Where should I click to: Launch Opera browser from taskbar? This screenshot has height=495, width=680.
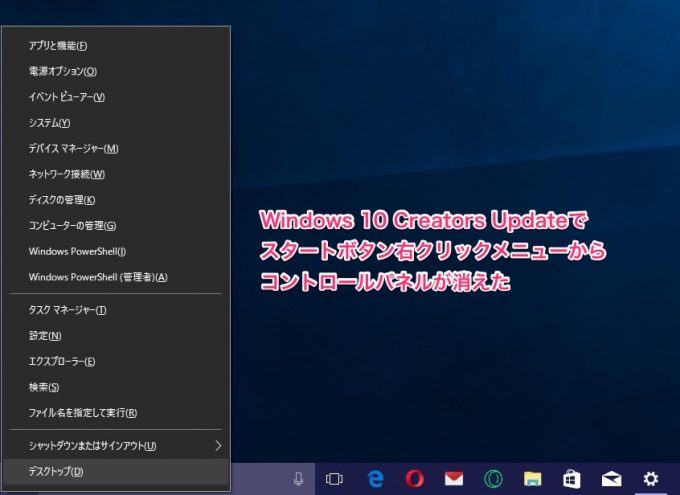point(415,479)
